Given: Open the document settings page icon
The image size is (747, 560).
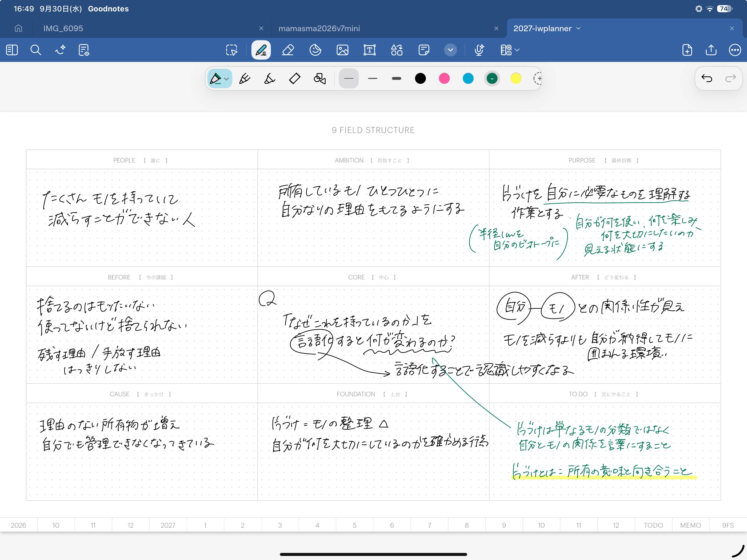Looking at the screenshot, I should point(84,50).
